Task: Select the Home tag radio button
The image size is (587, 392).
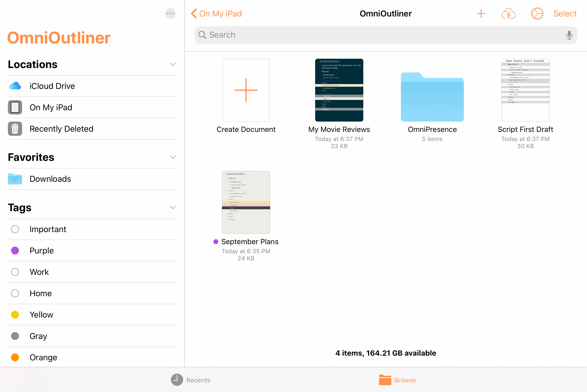Action: pyautogui.click(x=15, y=293)
